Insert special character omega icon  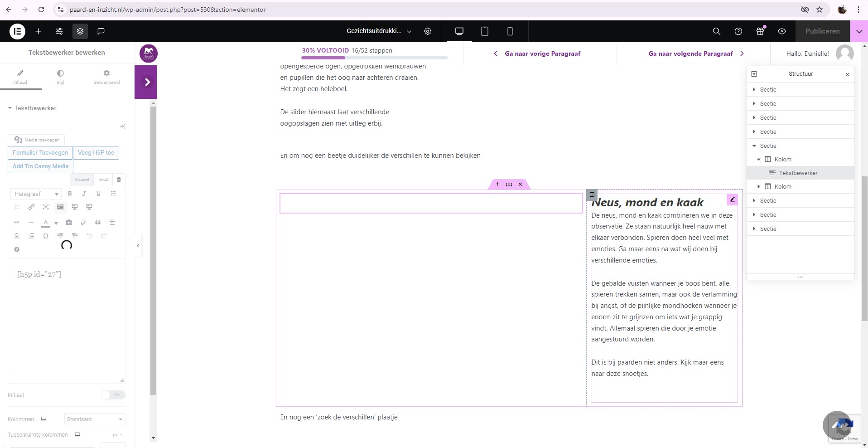pos(46,236)
